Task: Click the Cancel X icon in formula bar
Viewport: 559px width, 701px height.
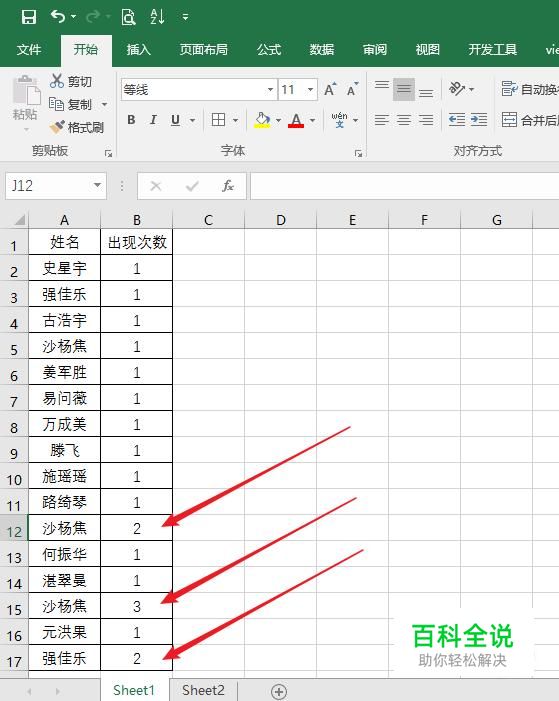Action: pyautogui.click(x=156, y=186)
